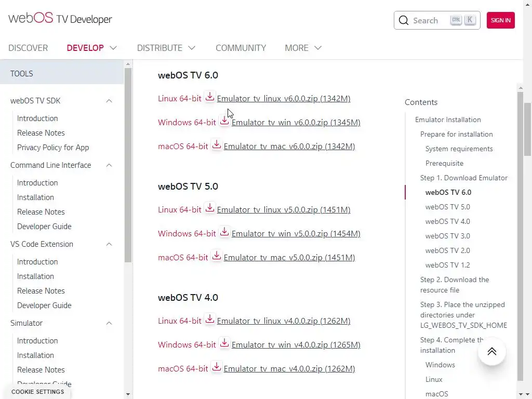The width and height of the screenshot is (532, 399).
Task: Click the left sidebar vertical scrollbar thumb
Action: tap(128, 165)
